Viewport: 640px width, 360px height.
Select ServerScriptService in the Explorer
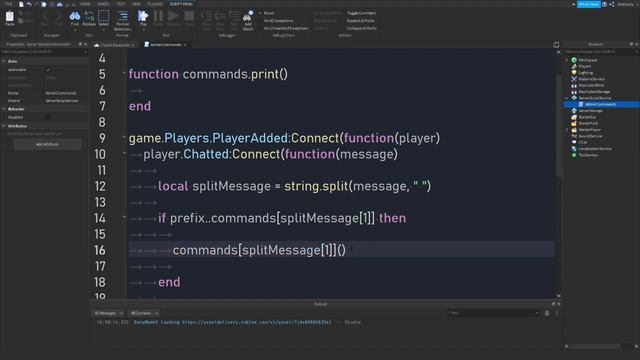pyautogui.click(x=595, y=98)
